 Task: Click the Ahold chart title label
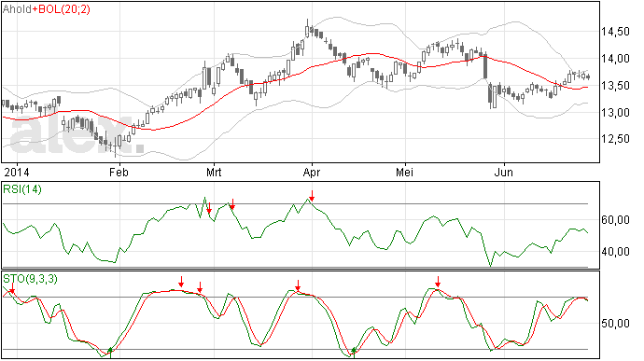tap(17, 9)
